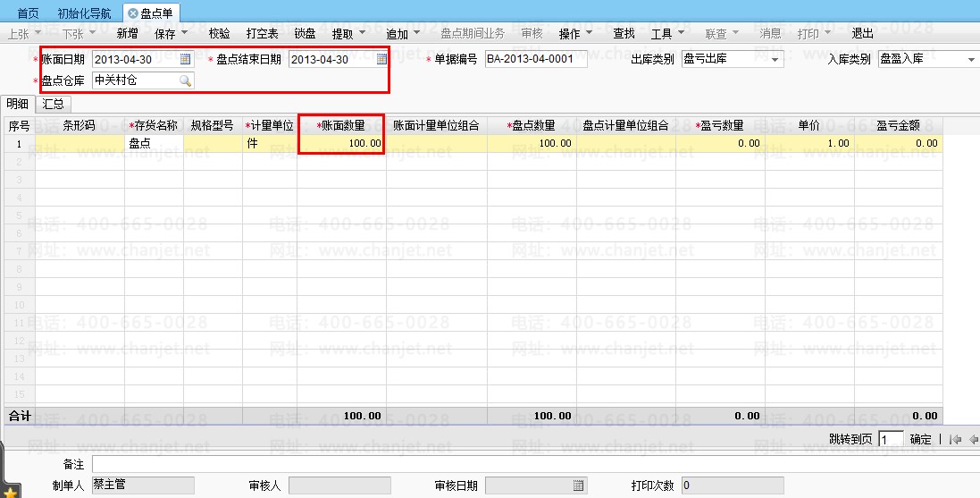Click the 账面计量单位组合 column header
The height and width of the screenshot is (498, 980).
tap(436, 126)
